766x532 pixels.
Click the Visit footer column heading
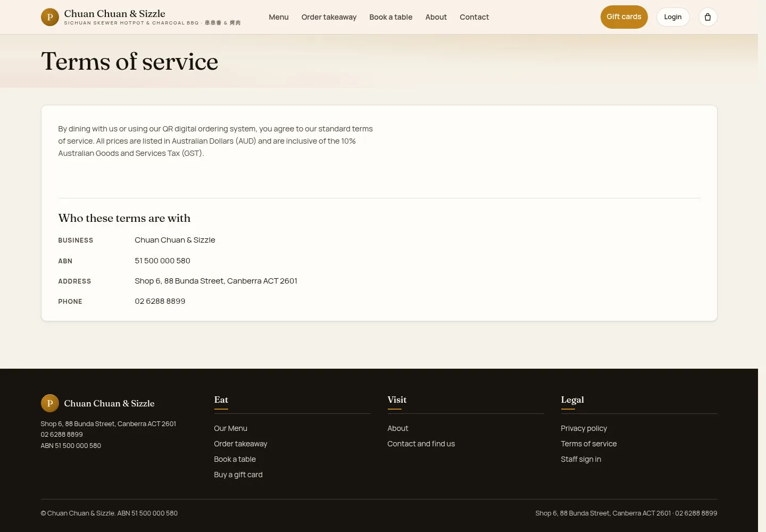pos(397,400)
